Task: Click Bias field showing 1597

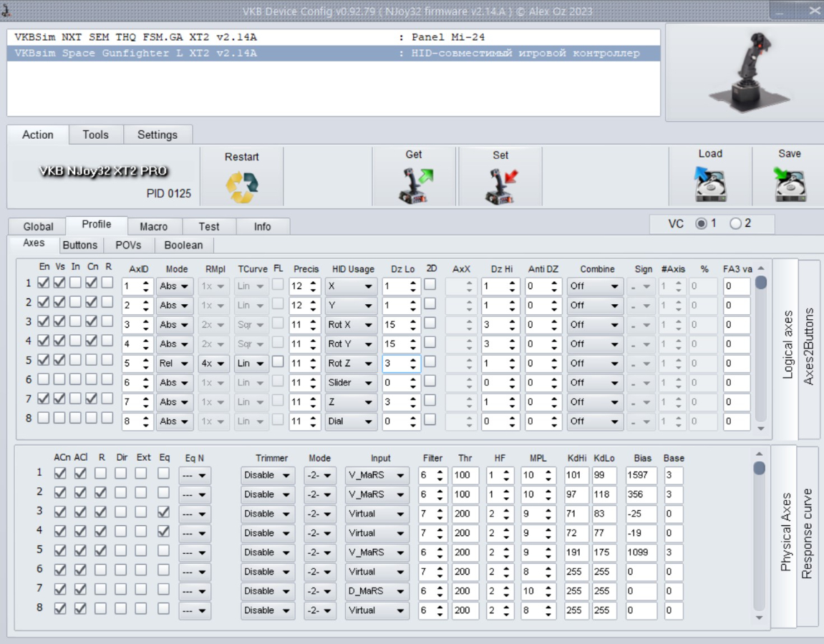Action: [x=641, y=475]
